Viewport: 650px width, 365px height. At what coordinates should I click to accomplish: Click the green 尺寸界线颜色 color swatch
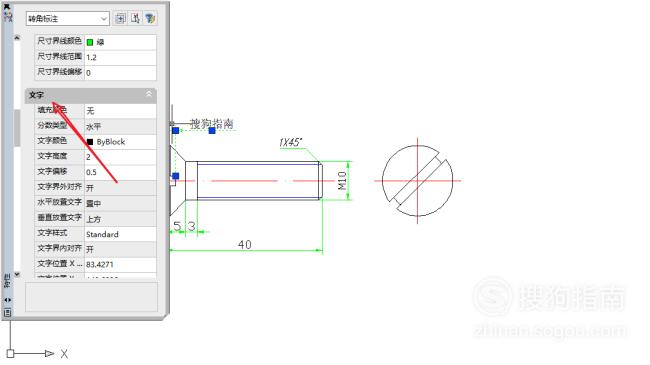pos(90,42)
